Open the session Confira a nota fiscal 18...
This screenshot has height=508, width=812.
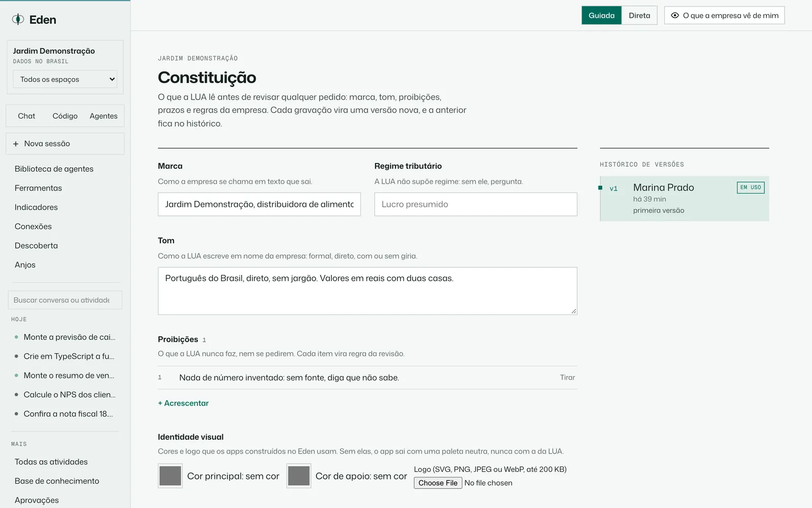pos(65,414)
